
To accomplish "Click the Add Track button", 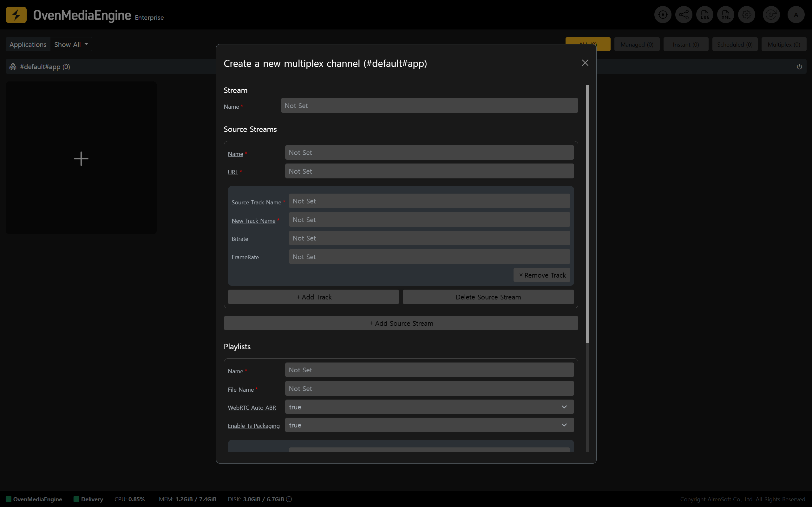I will click(x=313, y=297).
